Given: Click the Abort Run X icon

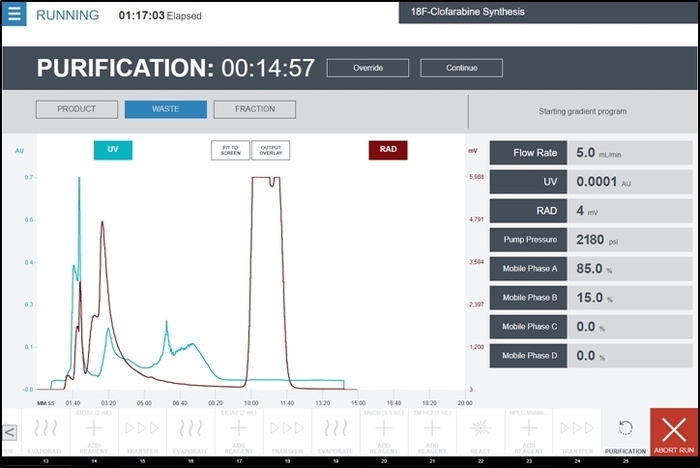Looking at the screenshot, I should click(674, 430).
